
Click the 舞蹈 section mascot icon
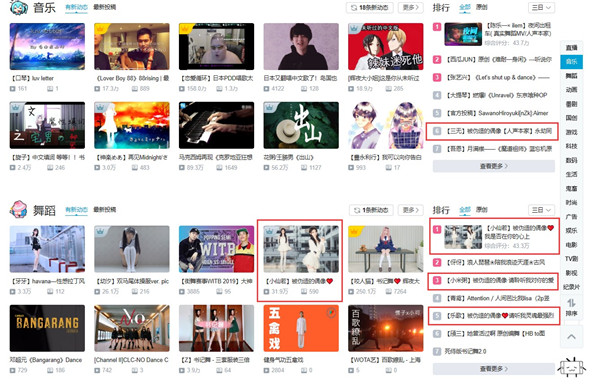tap(19, 210)
